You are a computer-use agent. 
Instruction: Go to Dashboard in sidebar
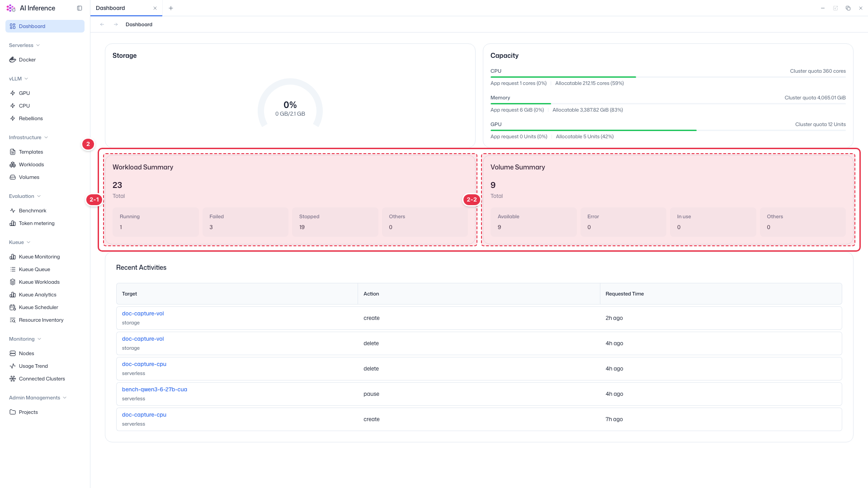pos(45,26)
